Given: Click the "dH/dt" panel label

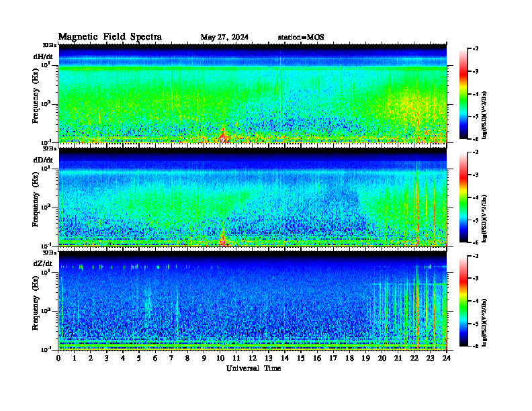Looking at the screenshot, I should click(x=43, y=56).
